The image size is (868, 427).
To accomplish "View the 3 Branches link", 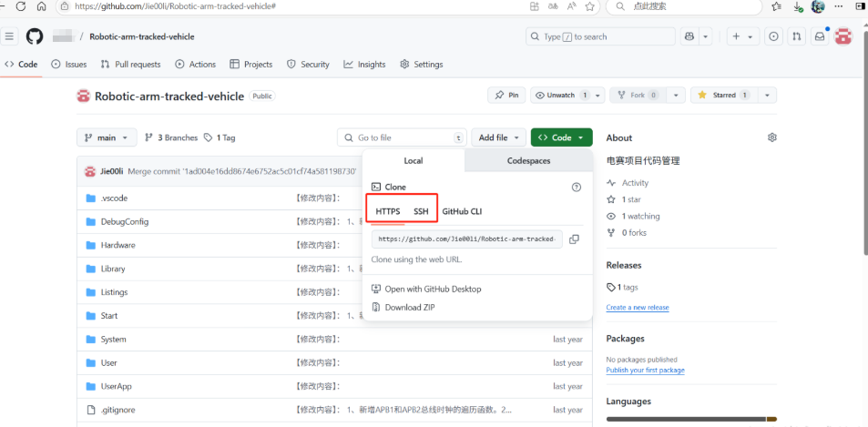I will 171,137.
